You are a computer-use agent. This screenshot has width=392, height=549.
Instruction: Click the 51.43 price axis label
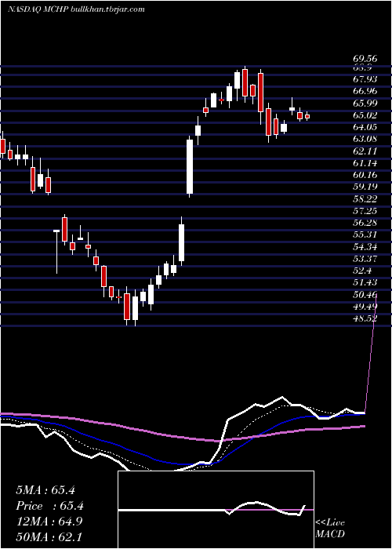[365, 282]
